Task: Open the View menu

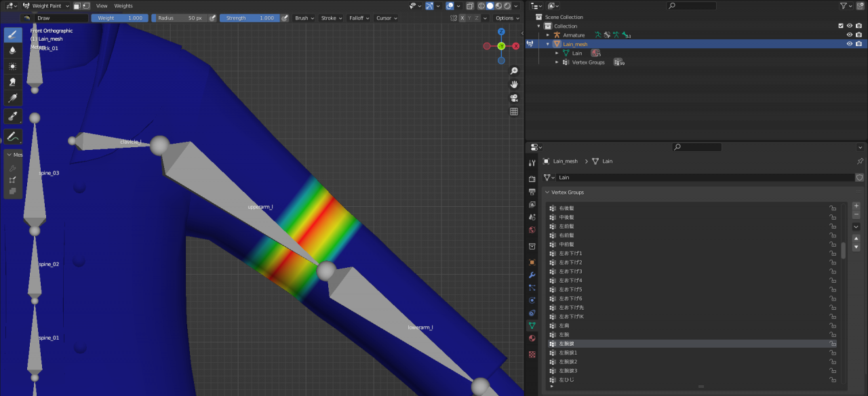Action: pos(102,5)
